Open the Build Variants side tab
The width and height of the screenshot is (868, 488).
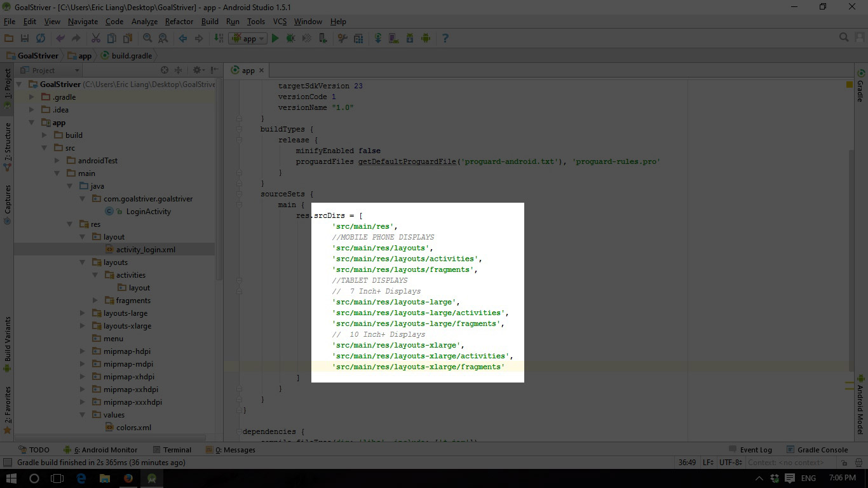8,343
